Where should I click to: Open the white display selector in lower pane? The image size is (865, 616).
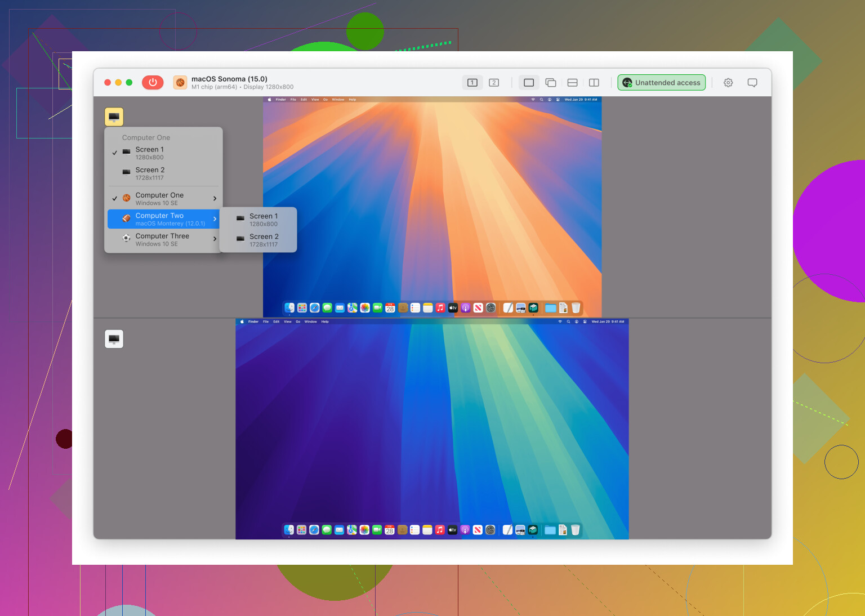coord(114,339)
